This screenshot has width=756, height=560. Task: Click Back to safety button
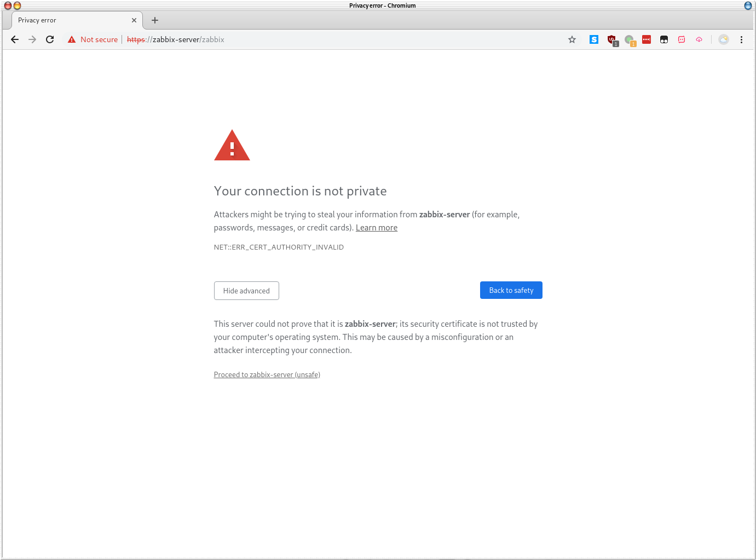tap(511, 290)
